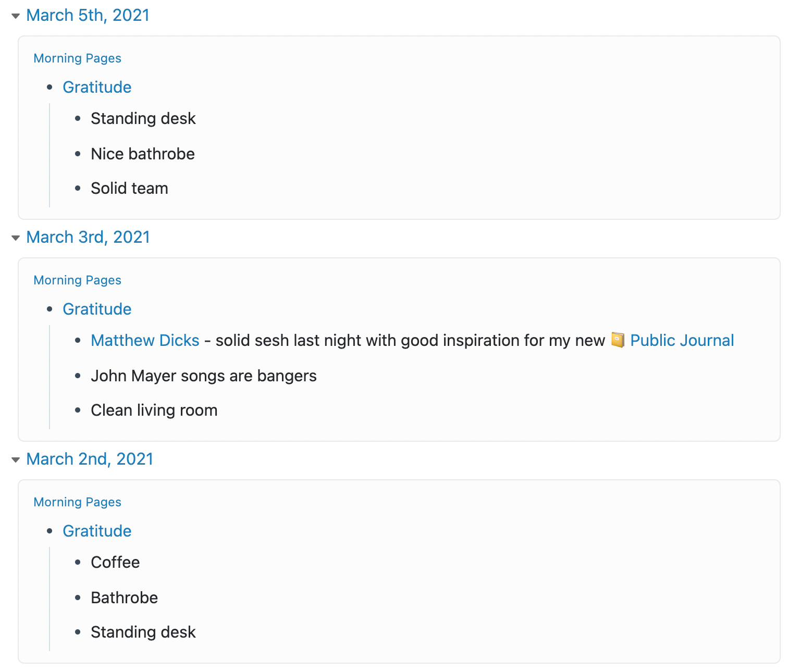The height and width of the screenshot is (672, 788).
Task: Click the bullet next to Solid team
Action: point(78,188)
